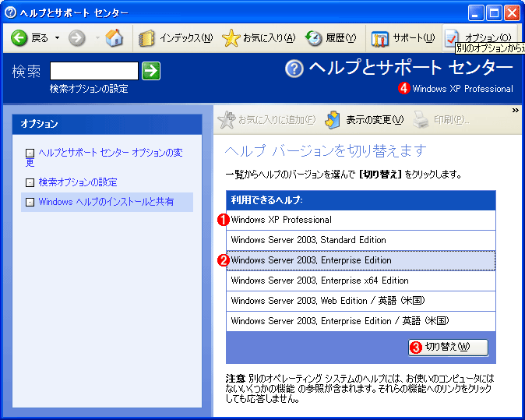525x420 pixels.
Task: Select Windows XP Professional in help list
Action: [x=361, y=220]
